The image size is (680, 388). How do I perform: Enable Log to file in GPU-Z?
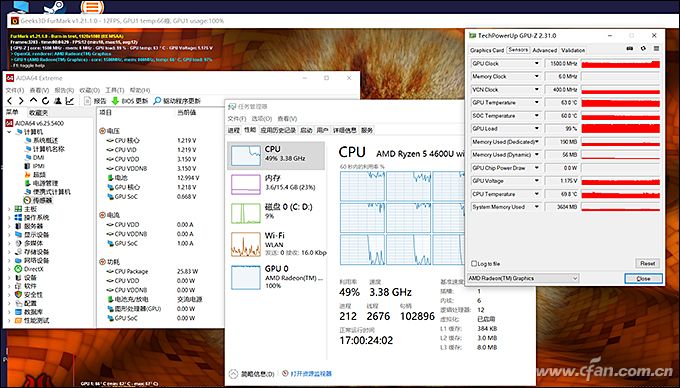click(474, 264)
